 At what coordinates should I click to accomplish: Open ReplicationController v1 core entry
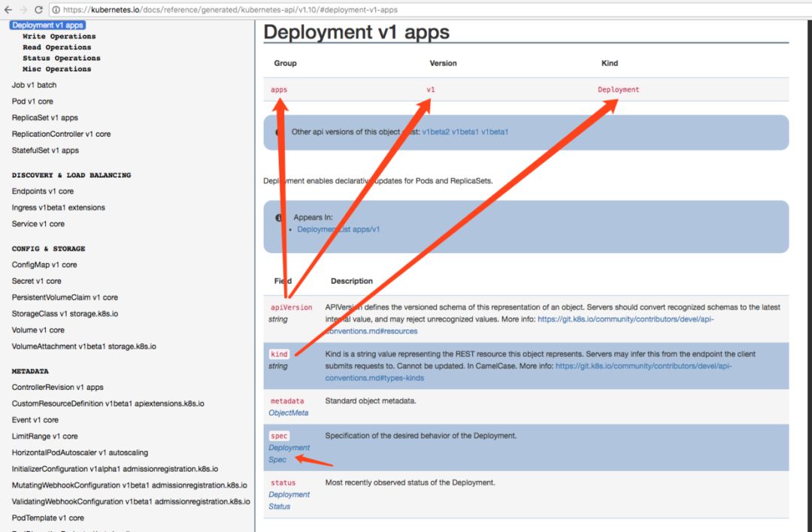pos(61,134)
